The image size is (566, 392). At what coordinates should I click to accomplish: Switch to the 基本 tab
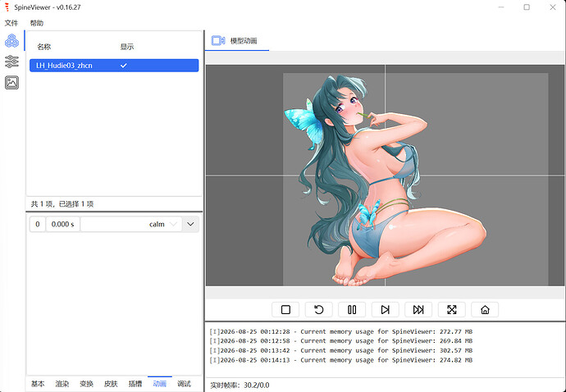(x=38, y=384)
